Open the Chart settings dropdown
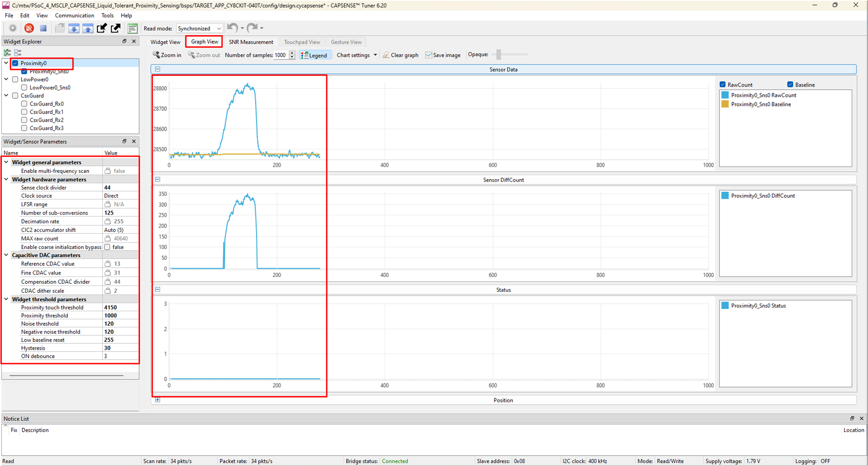 pos(357,55)
